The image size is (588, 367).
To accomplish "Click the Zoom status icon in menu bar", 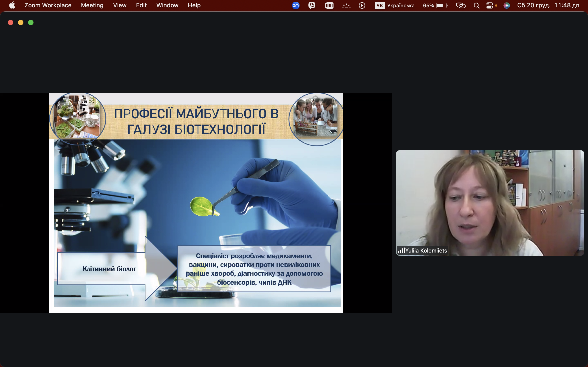I will (296, 5).
